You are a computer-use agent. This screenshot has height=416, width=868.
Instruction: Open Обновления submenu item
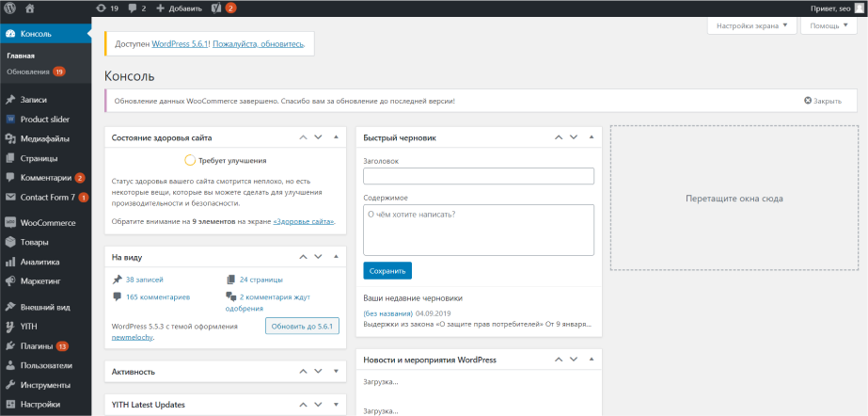tap(28, 72)
